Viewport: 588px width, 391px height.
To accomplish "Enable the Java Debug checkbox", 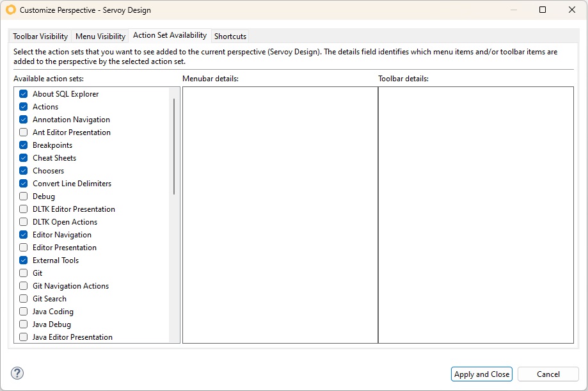I will [x=24, y=324].
